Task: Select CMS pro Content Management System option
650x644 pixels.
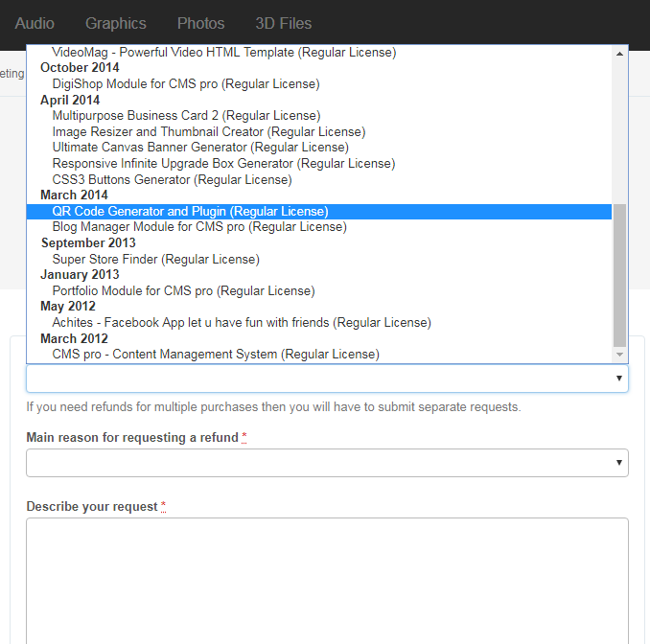Action: point(319,355)
